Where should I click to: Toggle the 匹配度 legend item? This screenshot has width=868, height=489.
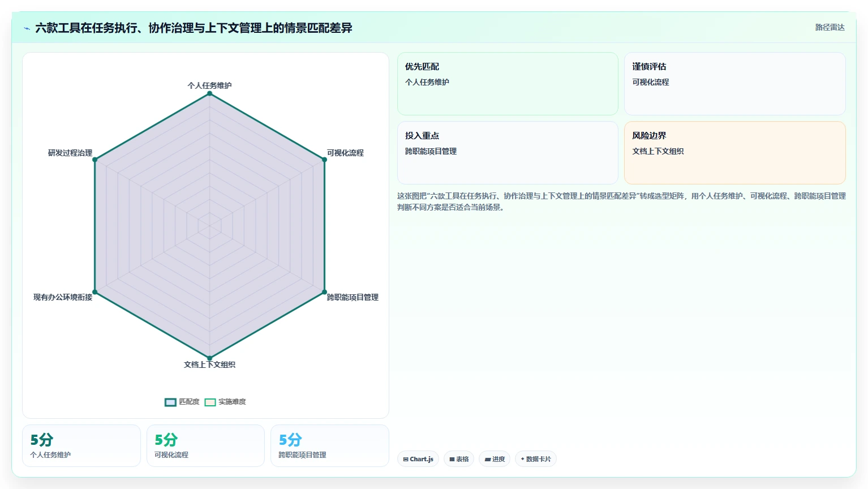tap(182, 402)
